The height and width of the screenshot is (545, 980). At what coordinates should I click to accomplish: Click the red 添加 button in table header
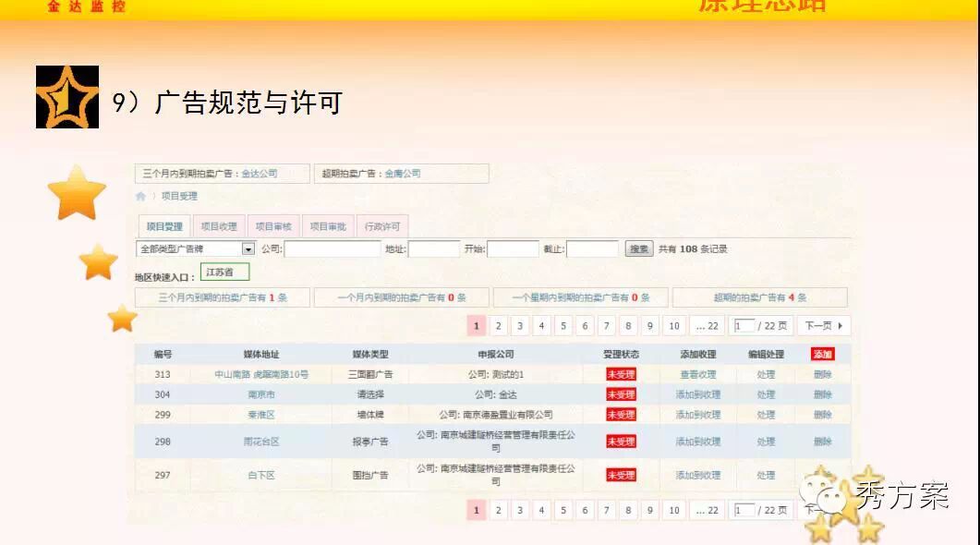click(x=822, y=355)
